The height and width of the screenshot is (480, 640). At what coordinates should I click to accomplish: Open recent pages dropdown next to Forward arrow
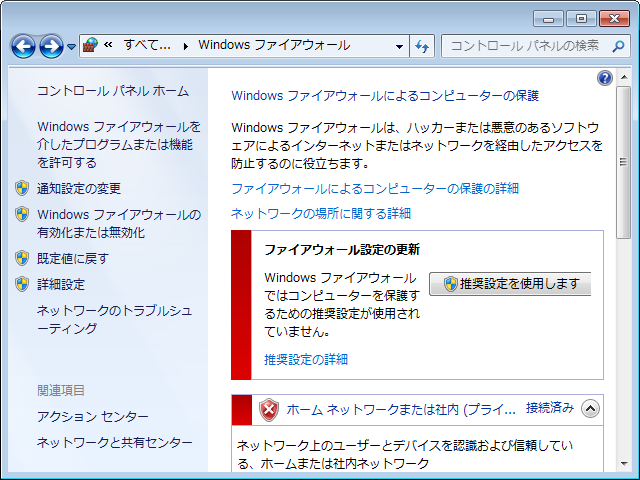click(x=71, y=47)
